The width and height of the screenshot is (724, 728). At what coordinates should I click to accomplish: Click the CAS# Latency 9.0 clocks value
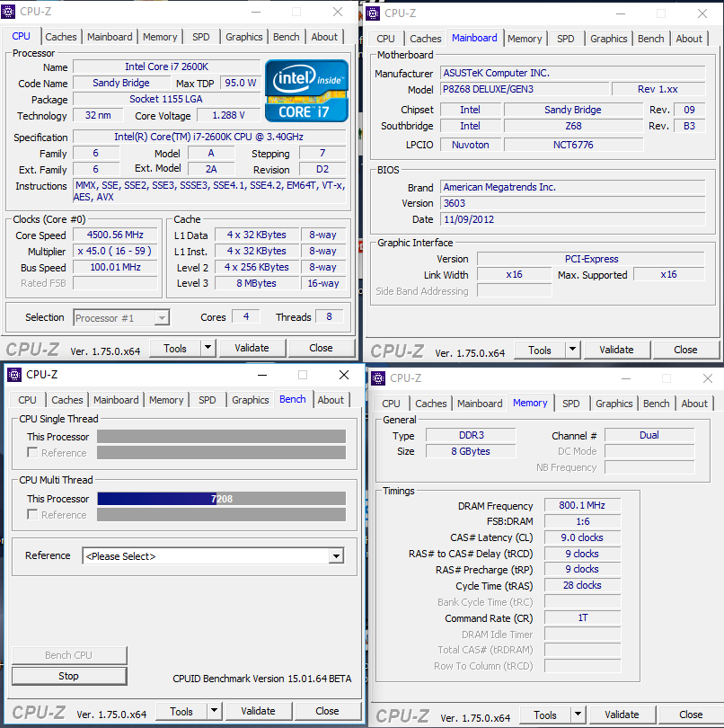coord(582,537)
